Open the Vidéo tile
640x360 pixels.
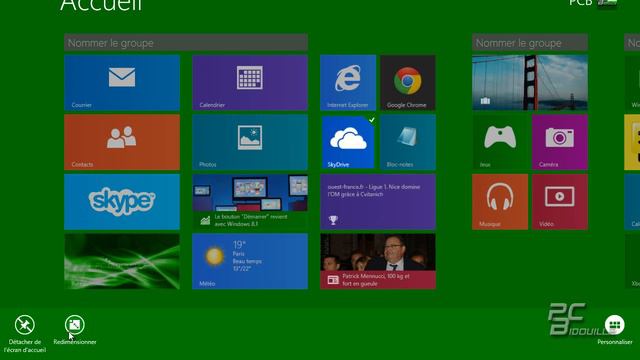click(560, 202)
